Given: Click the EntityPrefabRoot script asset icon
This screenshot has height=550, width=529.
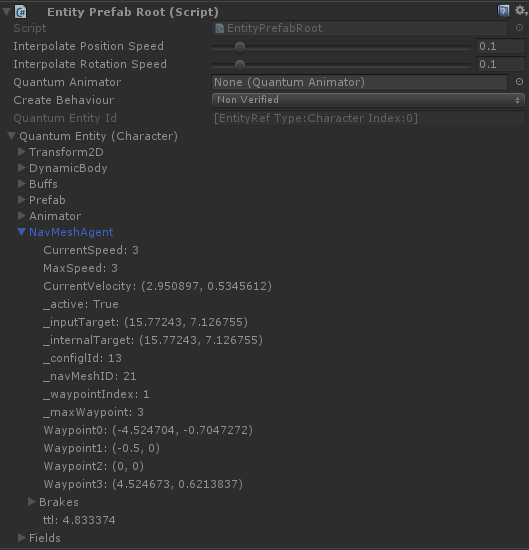Looking at the screenshot, I should pos(220,28).
